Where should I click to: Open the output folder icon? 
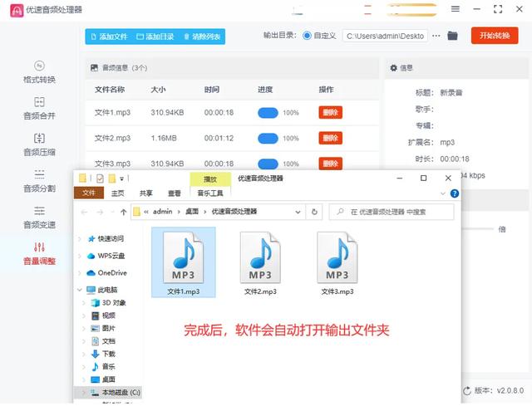[452, 36]
